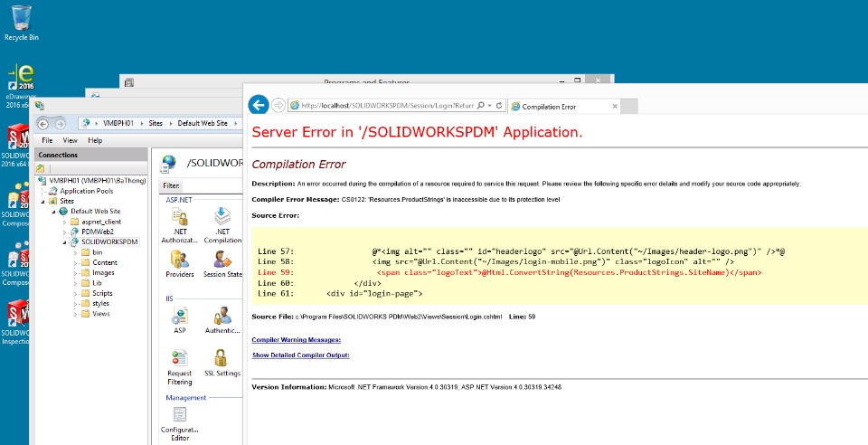Open .NET Compilation feature icon
The width and height of the screenshot is (868, 445).
[222, 225]
